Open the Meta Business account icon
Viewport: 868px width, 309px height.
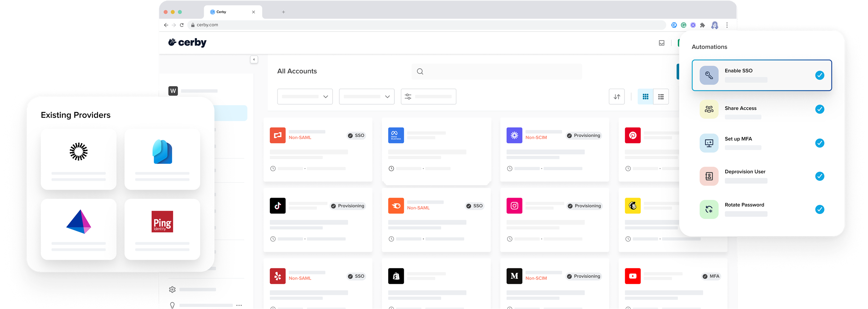click(x=396, y=135)
